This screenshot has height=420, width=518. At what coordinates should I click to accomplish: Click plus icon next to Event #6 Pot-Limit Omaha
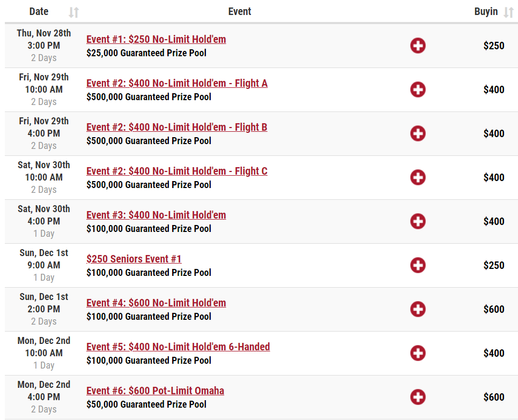[418, 397]
